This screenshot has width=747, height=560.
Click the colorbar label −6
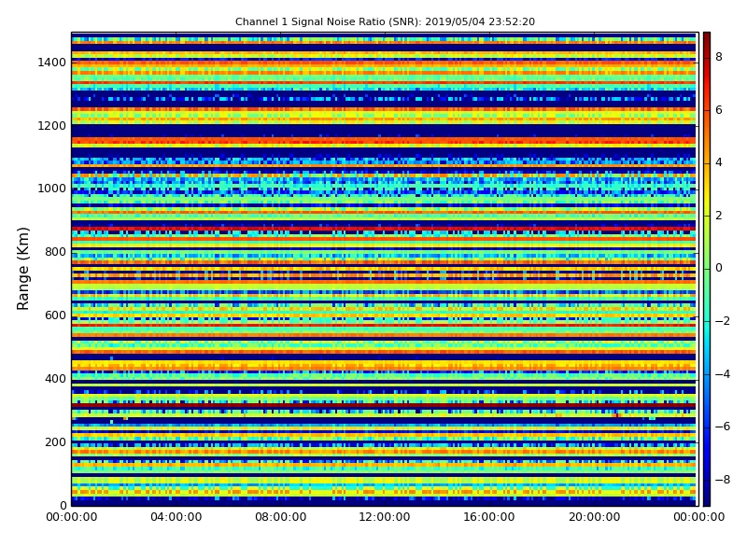723,427
